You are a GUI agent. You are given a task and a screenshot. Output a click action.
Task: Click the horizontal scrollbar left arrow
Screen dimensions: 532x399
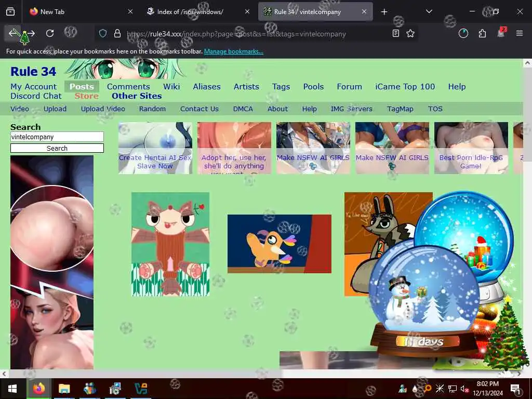(x=4, y=374)
